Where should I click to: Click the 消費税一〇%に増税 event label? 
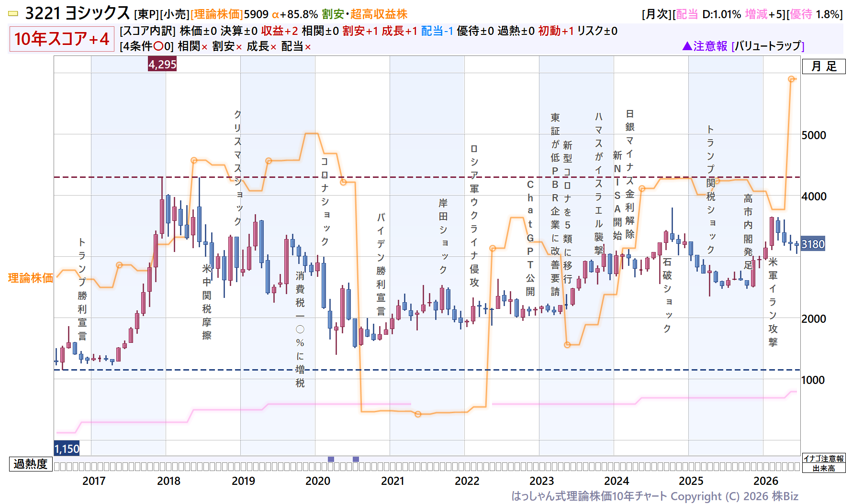click(x=300, y=329)
